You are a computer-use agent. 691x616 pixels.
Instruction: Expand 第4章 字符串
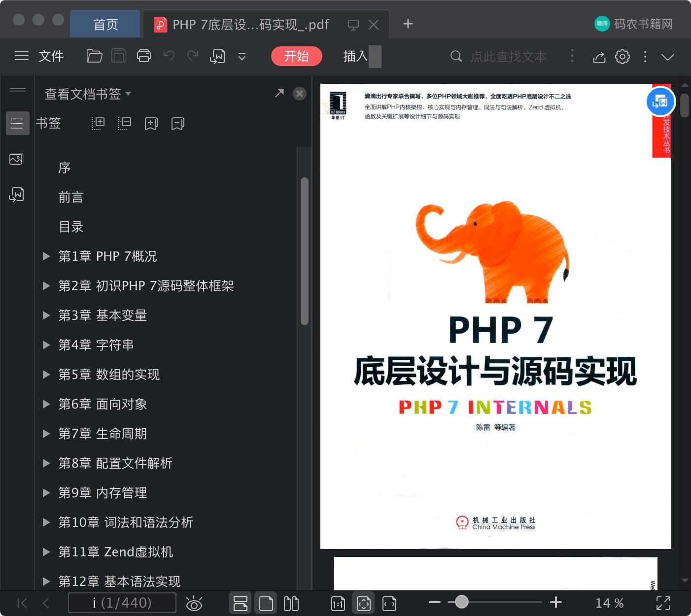pos(46,345)
